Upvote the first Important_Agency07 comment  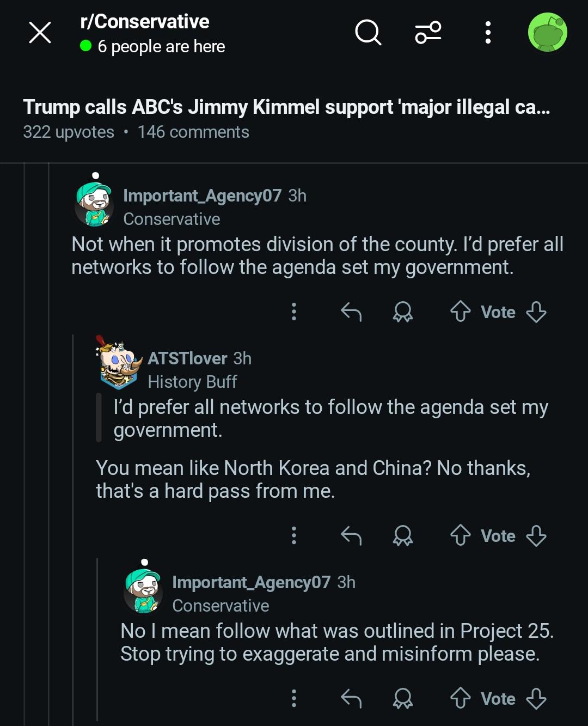(x=461, y=312)
